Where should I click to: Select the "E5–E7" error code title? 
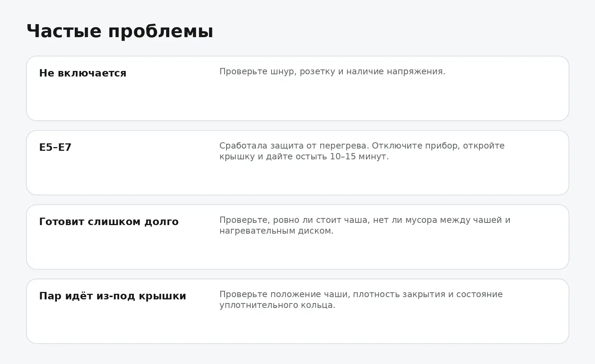55,147
